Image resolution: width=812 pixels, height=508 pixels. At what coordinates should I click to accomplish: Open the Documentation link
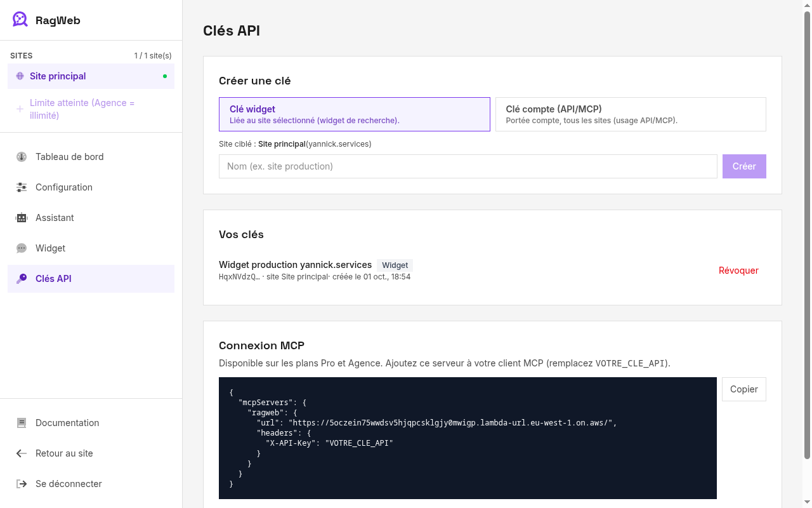(x=91, y=423)
